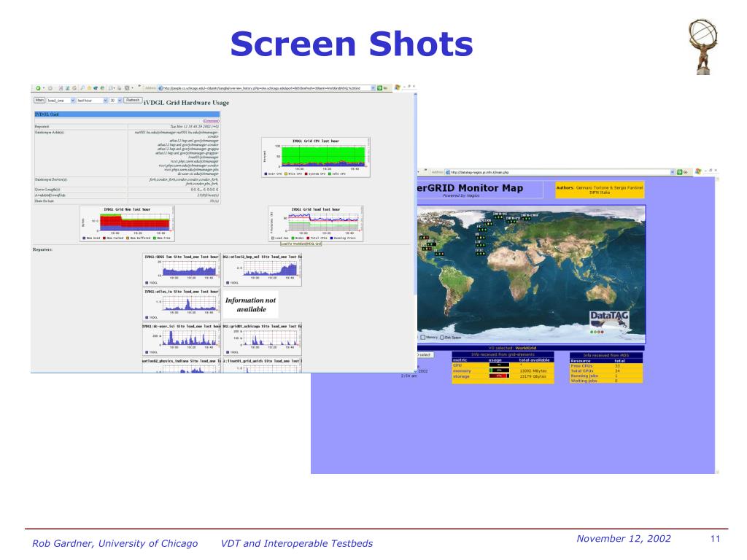Click the Windows flag logo in the iVDGL browser
The height and width of the screenshot is (560, 747).
click(397, 87)
